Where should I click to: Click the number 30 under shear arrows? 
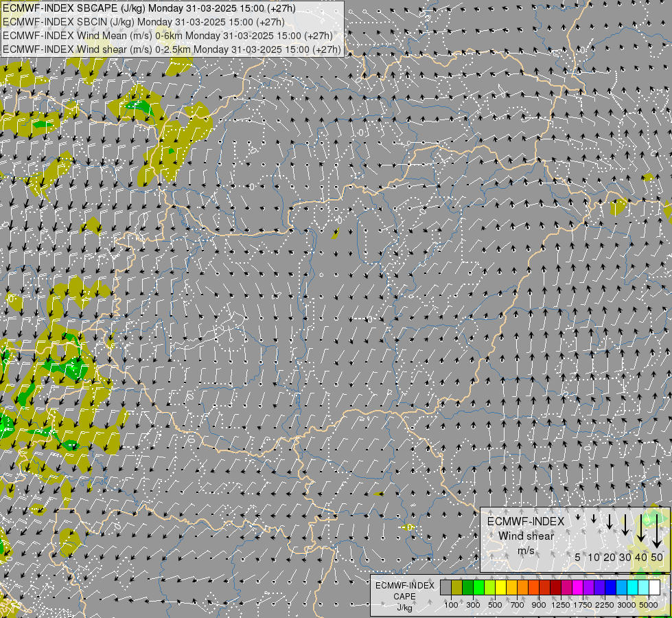[625, 557]
